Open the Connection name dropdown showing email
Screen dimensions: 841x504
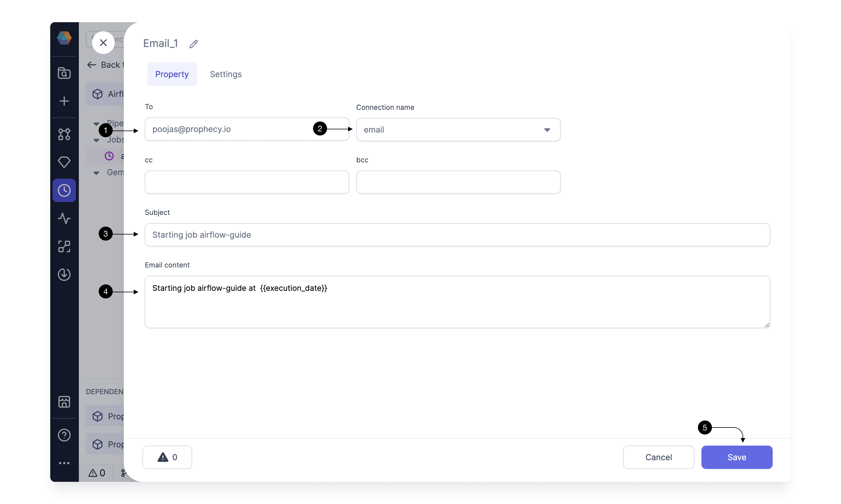pos(458,130)
